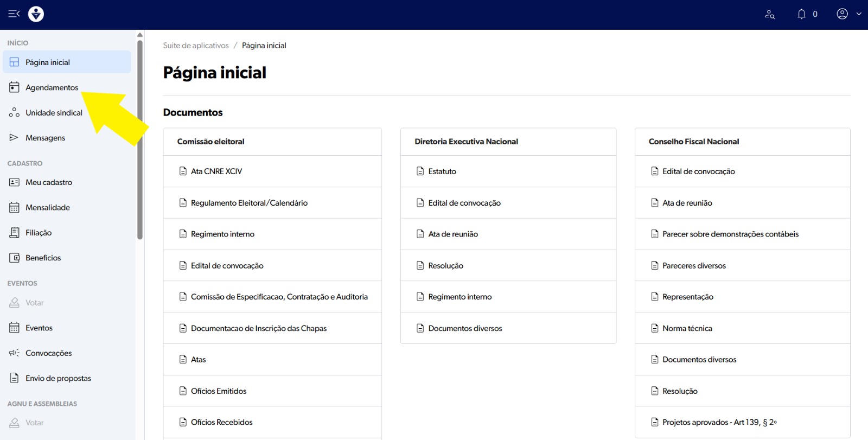This screenshot has height=440, width=868.
Task: Click the Benefícios icon in sidebar
Action: [x=14, y=258]
